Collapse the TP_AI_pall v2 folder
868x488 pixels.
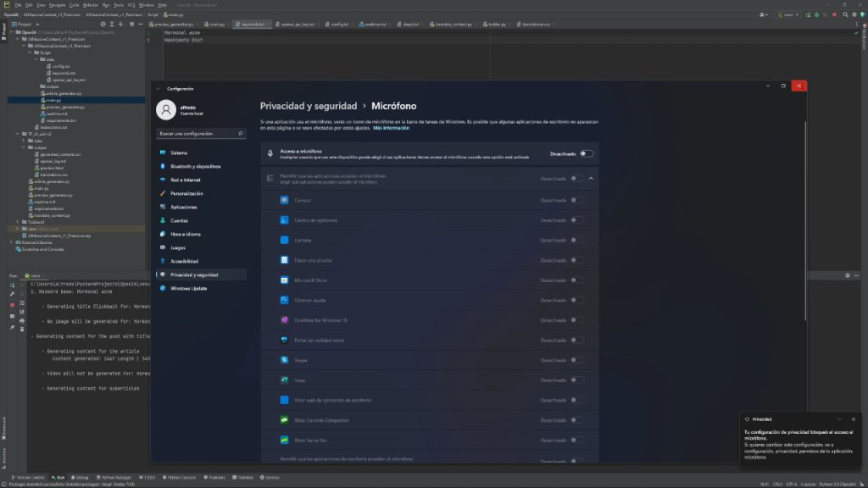pyautogui.click(x=18, y=134)
